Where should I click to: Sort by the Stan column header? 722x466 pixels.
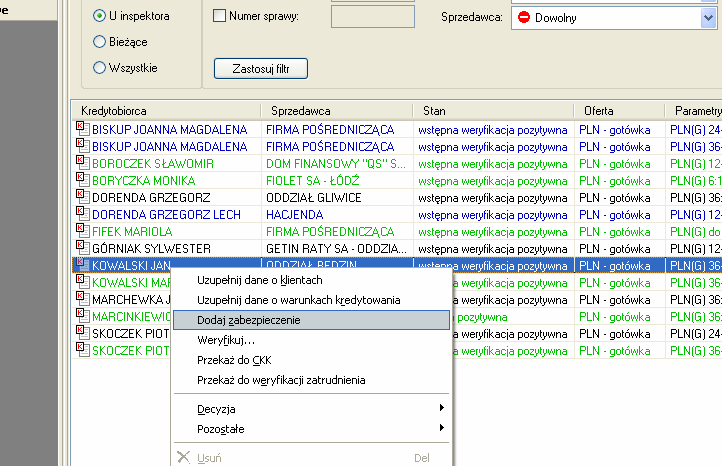coord(493,111)
